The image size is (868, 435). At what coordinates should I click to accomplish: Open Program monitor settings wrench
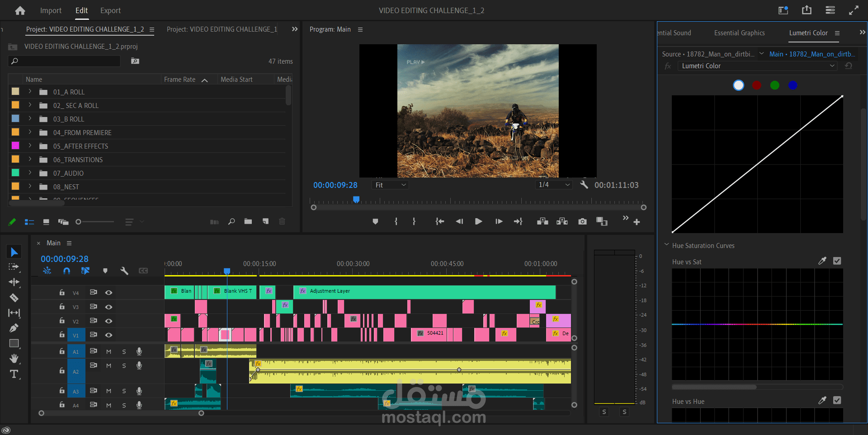(x=584, y=185)
